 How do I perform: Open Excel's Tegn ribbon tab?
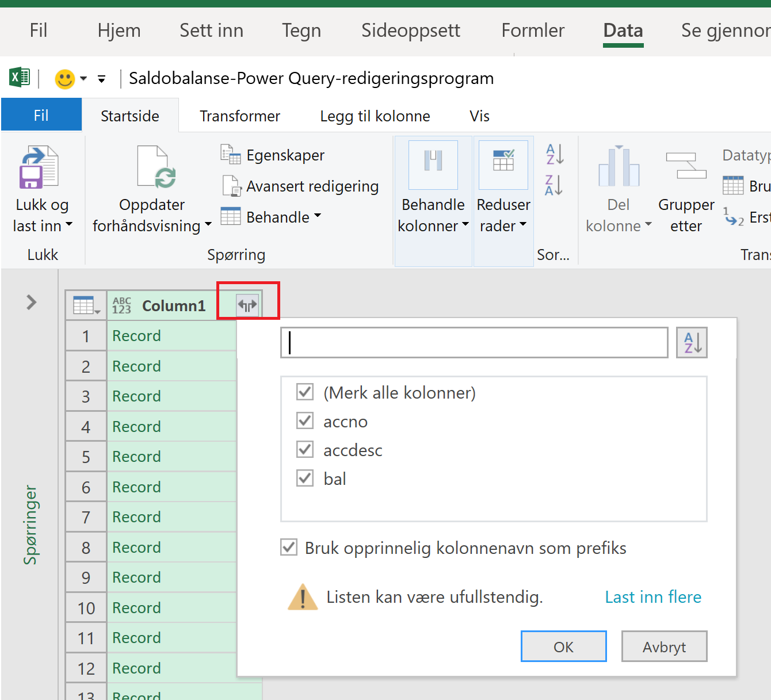301,30
